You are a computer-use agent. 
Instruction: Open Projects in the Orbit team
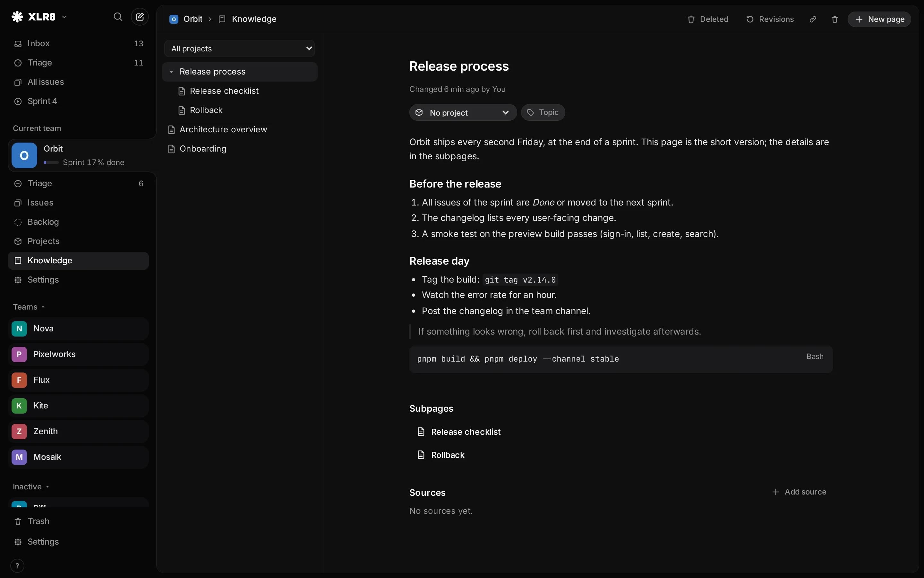pos(78,241)
